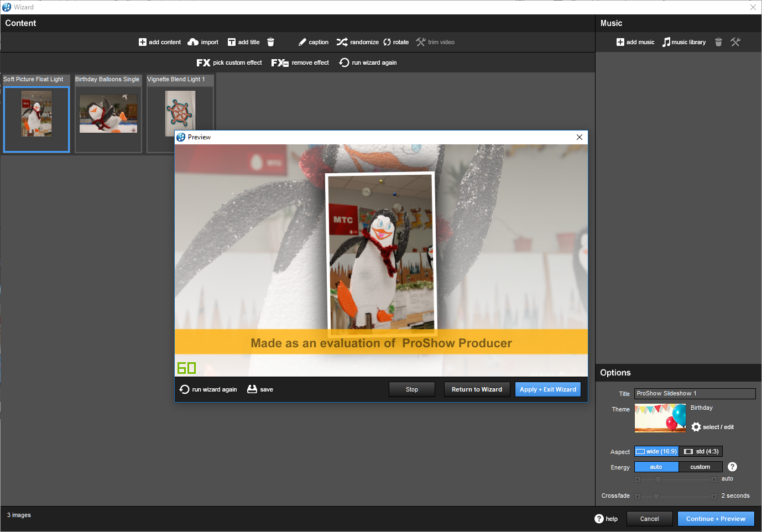Screen dimensions: 762x532
Task: Stop the preview playback
Action: pyautogui.click(x=412, y=389)
